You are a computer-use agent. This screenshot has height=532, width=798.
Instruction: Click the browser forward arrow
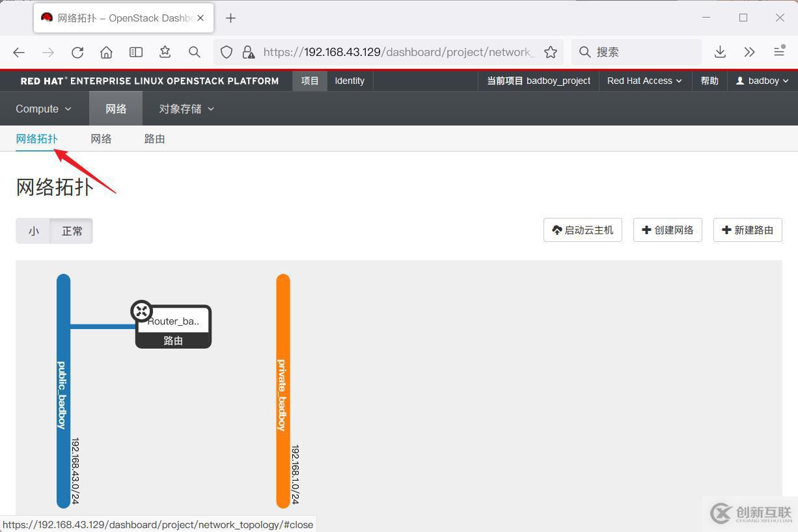coord(48,52)
